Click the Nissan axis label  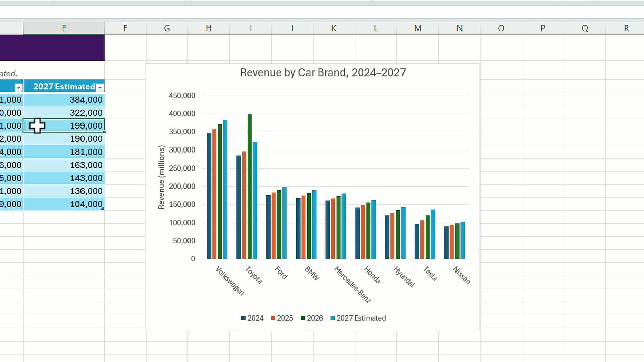(x=462, y=275)
